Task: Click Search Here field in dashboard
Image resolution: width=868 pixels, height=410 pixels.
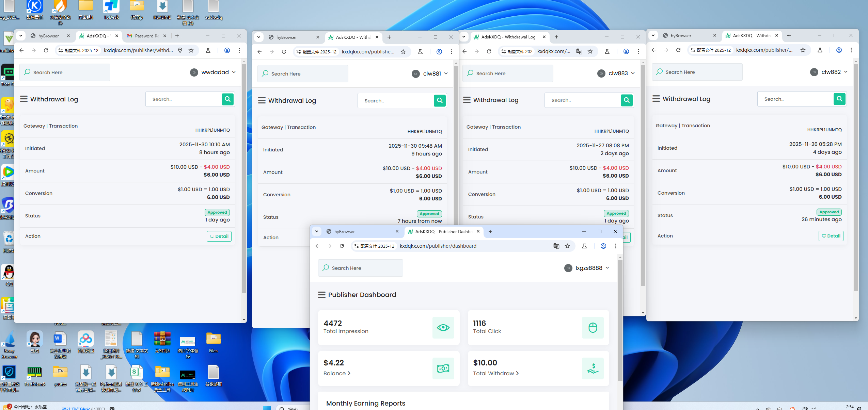Action: (360, 268)
